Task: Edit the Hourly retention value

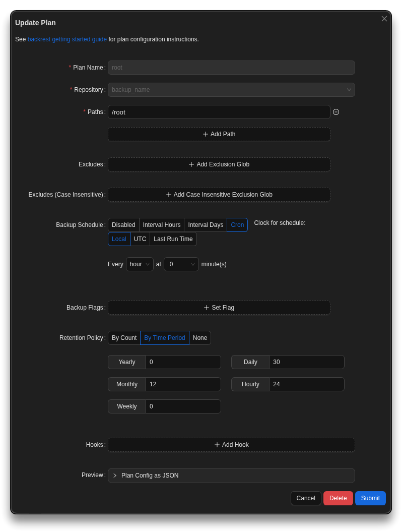Action: tap(307, 384)
